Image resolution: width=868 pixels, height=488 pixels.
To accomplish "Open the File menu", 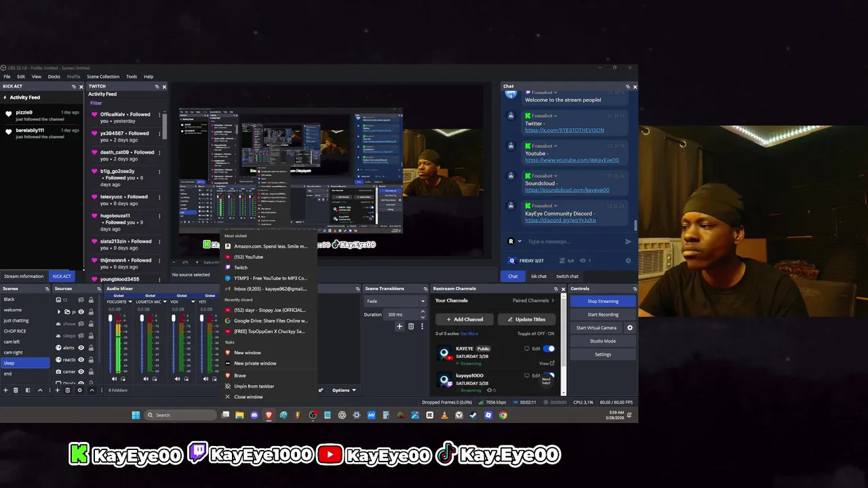I will click(7, 77).
